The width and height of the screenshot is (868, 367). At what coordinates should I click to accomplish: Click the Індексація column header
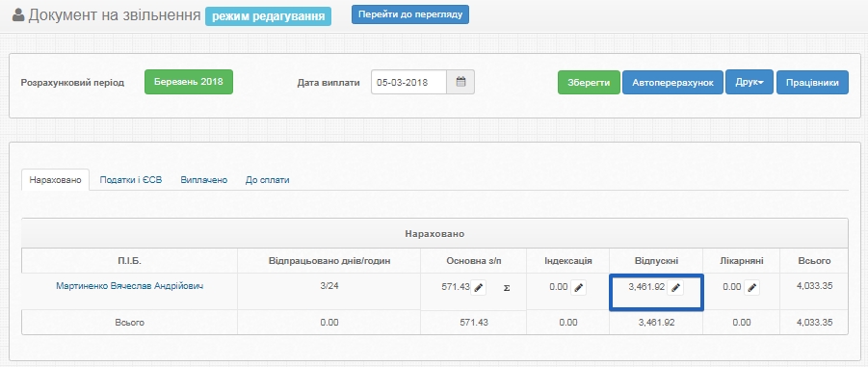point(568,261)
